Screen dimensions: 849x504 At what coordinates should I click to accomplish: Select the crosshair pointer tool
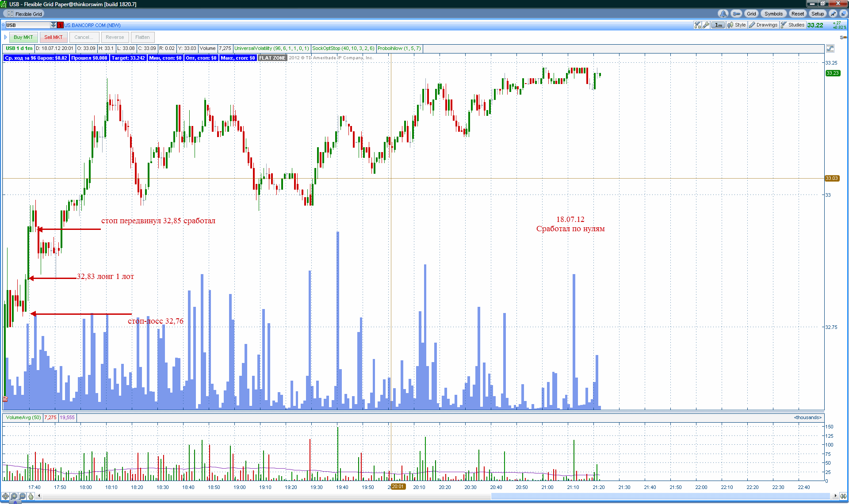click(x=6, y=496)
